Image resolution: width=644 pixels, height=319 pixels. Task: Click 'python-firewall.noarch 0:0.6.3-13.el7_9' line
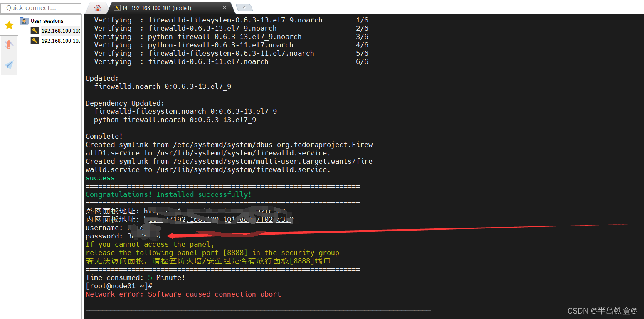point(175,120)
